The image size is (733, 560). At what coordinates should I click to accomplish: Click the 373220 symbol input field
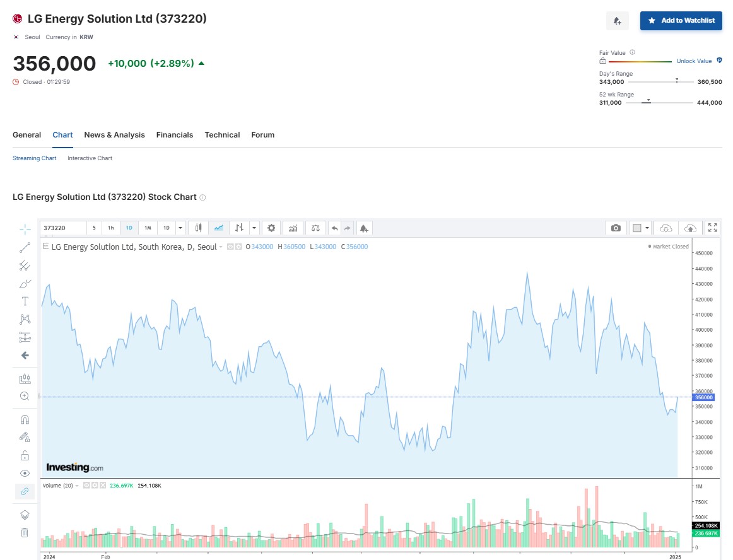[x=63, y=228]
